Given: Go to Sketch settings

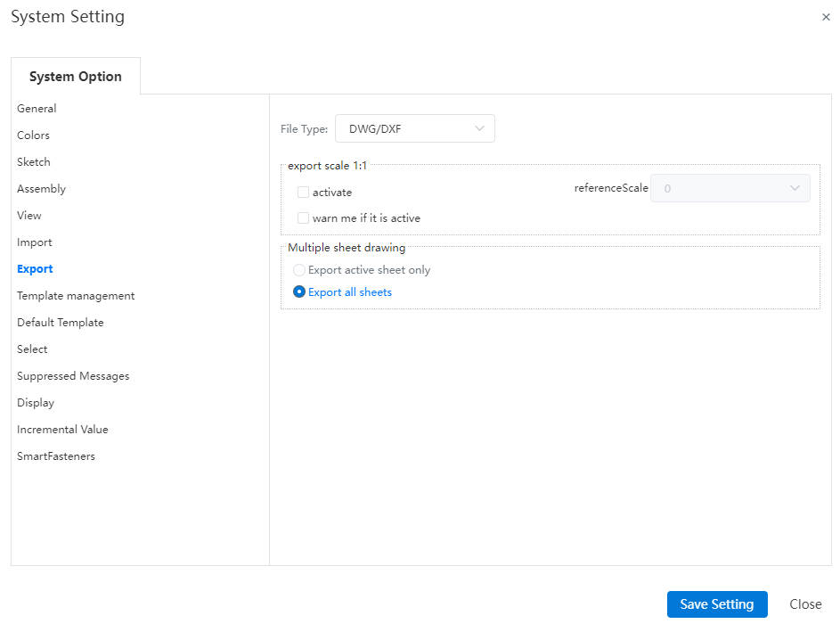Looking at the screenshot, I should (33, 162).
